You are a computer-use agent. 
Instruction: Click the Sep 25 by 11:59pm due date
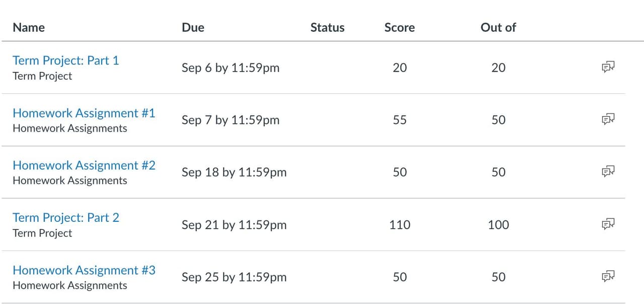[234, 277]
